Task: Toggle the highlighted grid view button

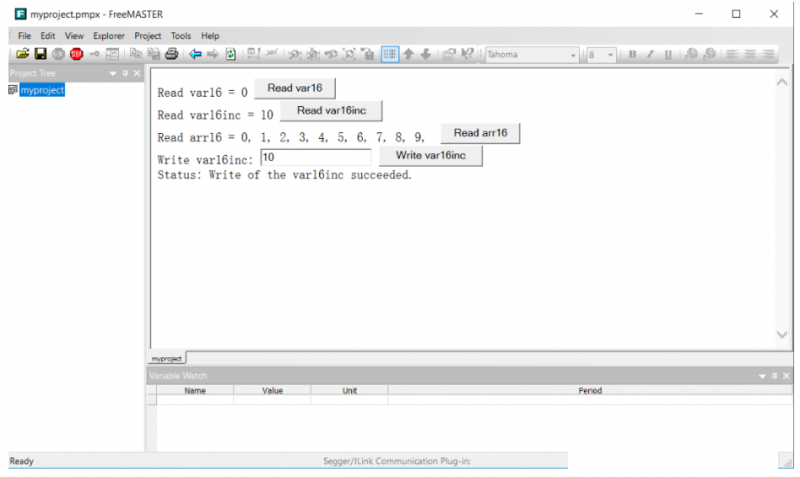Action: 390,54
